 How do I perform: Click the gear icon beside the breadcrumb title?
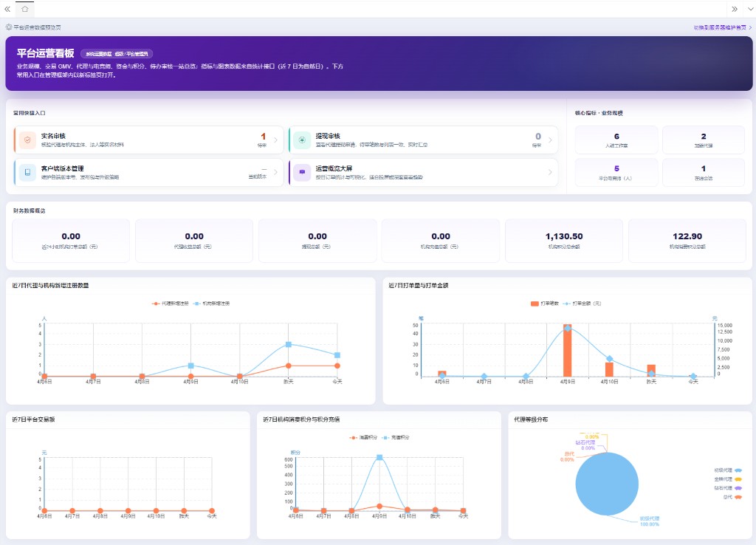click(9, 27)
